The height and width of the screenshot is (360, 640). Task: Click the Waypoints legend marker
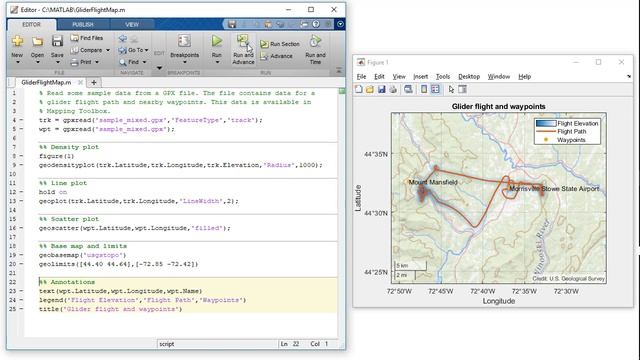546,140
